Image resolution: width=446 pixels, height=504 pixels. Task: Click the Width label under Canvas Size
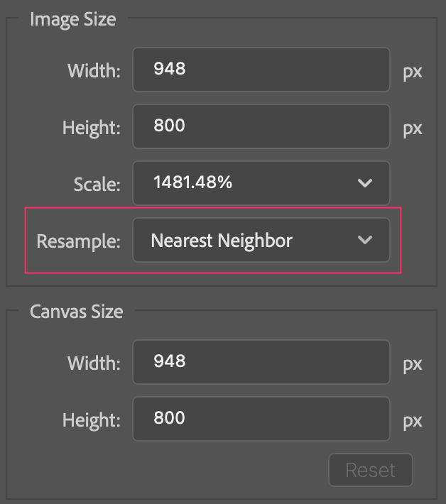click(94, 363)
